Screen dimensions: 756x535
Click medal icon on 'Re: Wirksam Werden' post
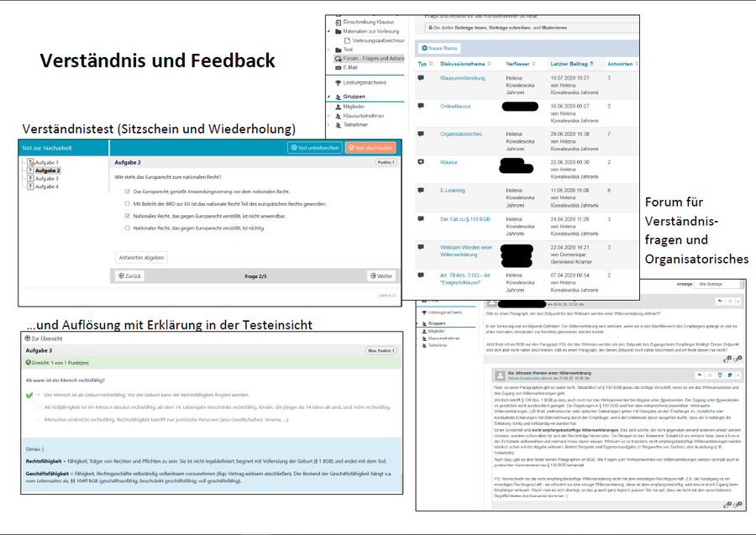[x=720, y=375]
